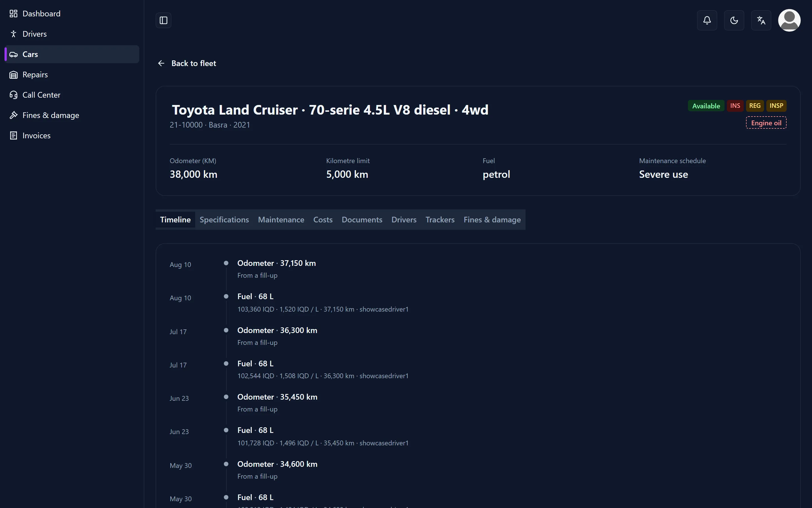Open the language translate menu

761,21
